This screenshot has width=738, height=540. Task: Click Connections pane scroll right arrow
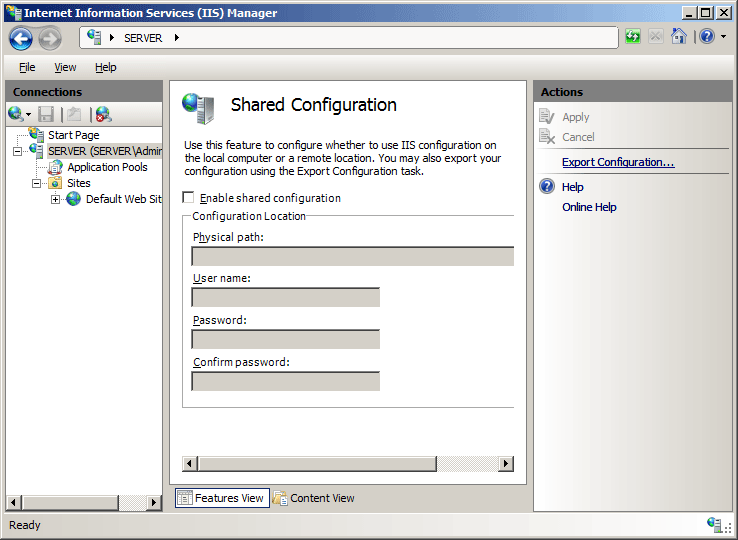(x=153, y=503)
